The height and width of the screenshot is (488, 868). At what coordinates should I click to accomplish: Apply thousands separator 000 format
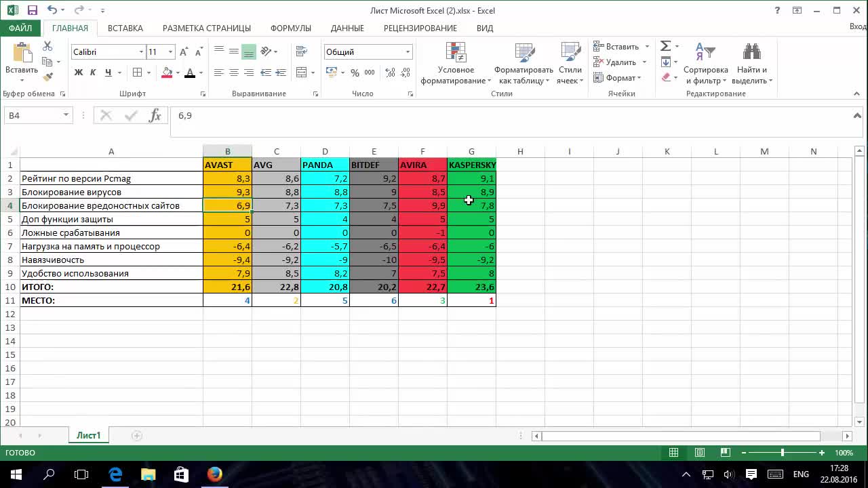370,73
